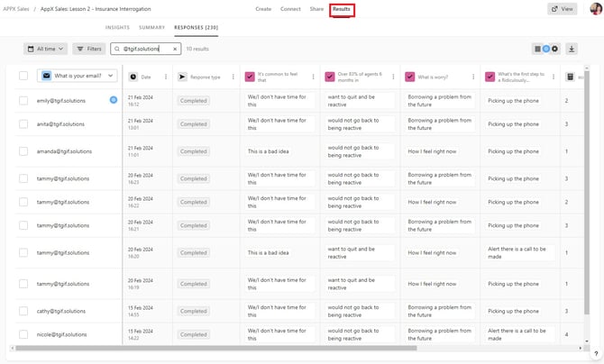Screen dimensions: 604x364
Task: Open the Filters panel
Action: (x=89, y=49)
